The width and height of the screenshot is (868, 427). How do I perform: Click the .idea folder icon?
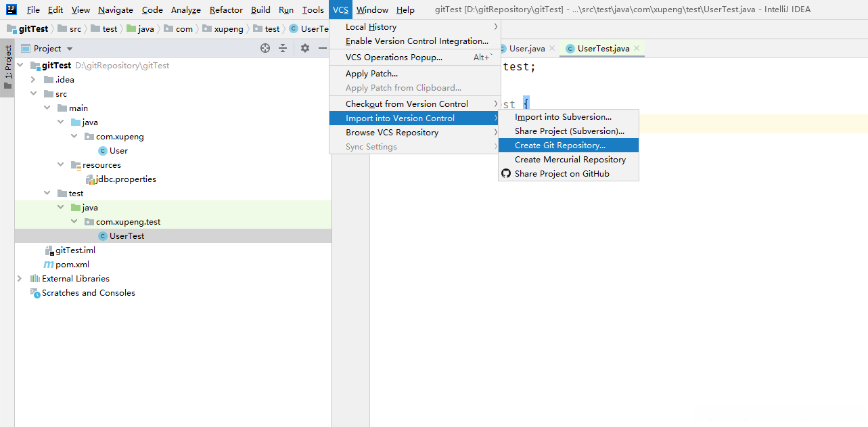49,80
